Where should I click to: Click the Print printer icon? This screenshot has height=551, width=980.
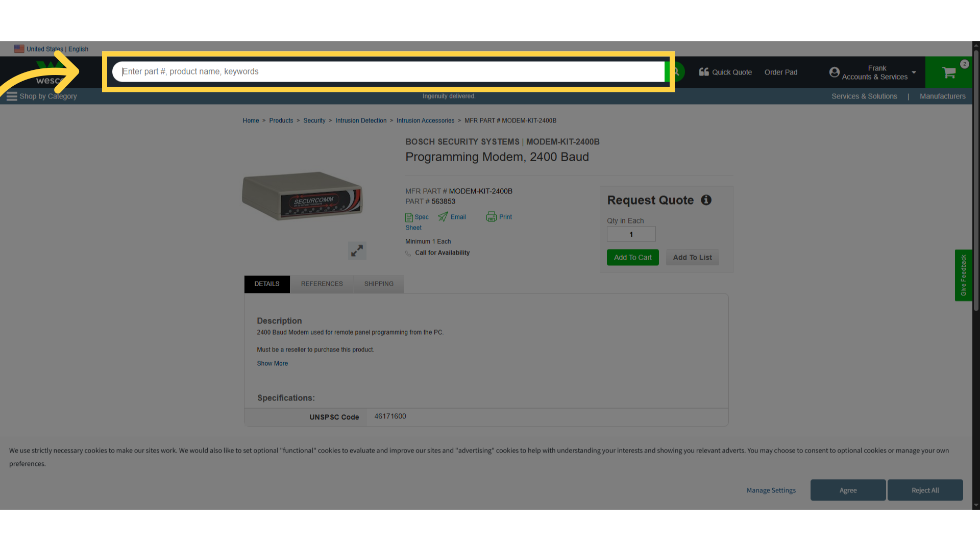[491, 217]
